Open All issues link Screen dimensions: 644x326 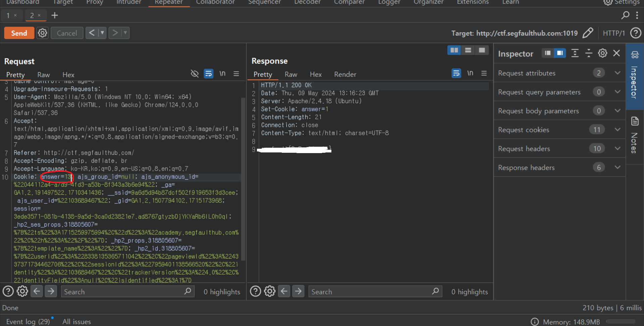pyautogui.click(x=76, y=321)
